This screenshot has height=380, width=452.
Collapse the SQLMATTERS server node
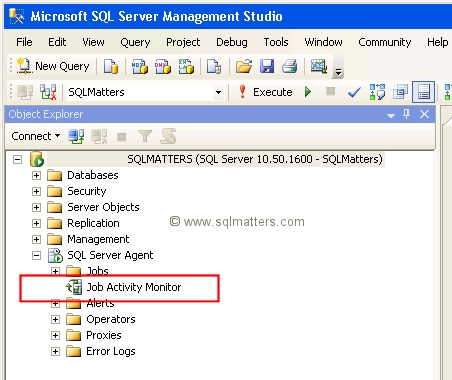17,159
